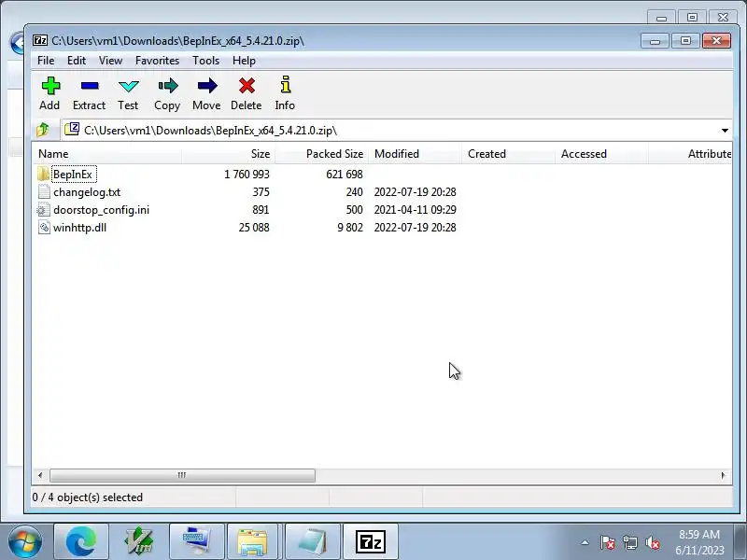Click the doorstop_config.ini gear icon
This screenshot has height=560, width=747.
[x=43, y=209]
